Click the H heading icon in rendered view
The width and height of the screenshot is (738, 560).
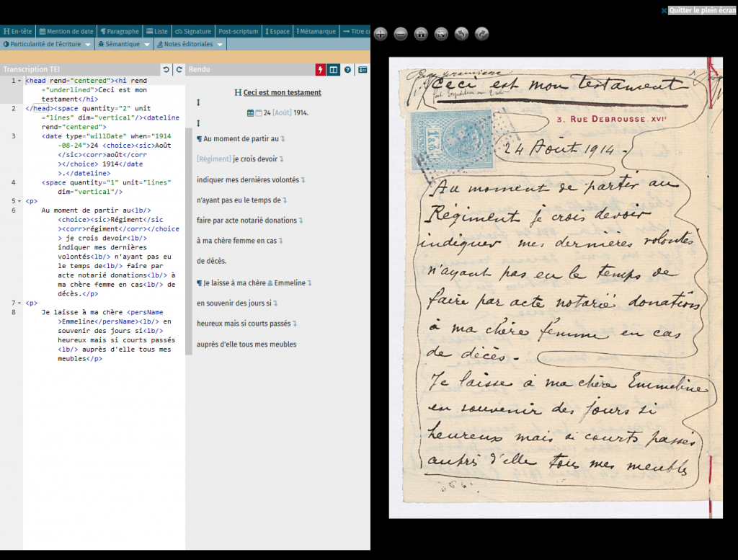pos(238,93)
